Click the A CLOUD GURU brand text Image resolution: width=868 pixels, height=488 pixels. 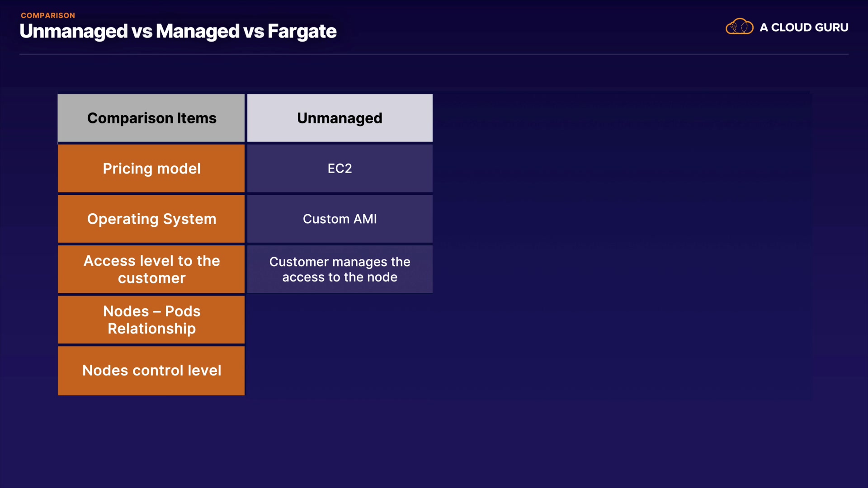tap(804, 28)
